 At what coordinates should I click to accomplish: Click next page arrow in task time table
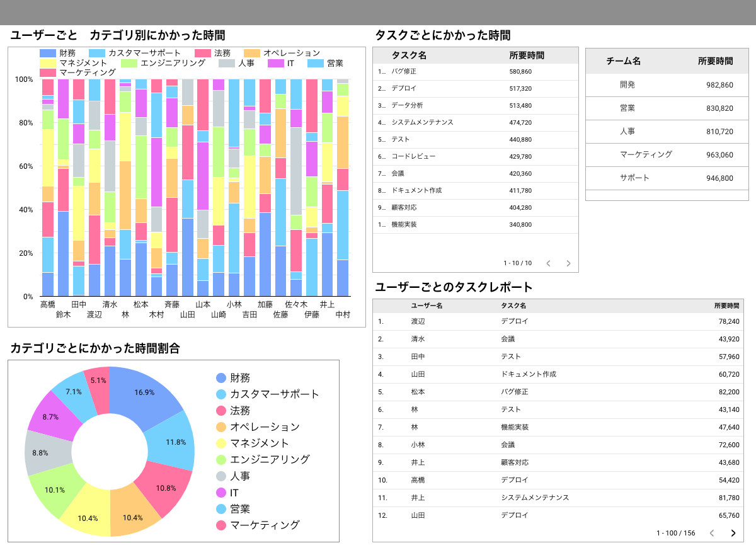pyautogui.click(x=568, y=263)
